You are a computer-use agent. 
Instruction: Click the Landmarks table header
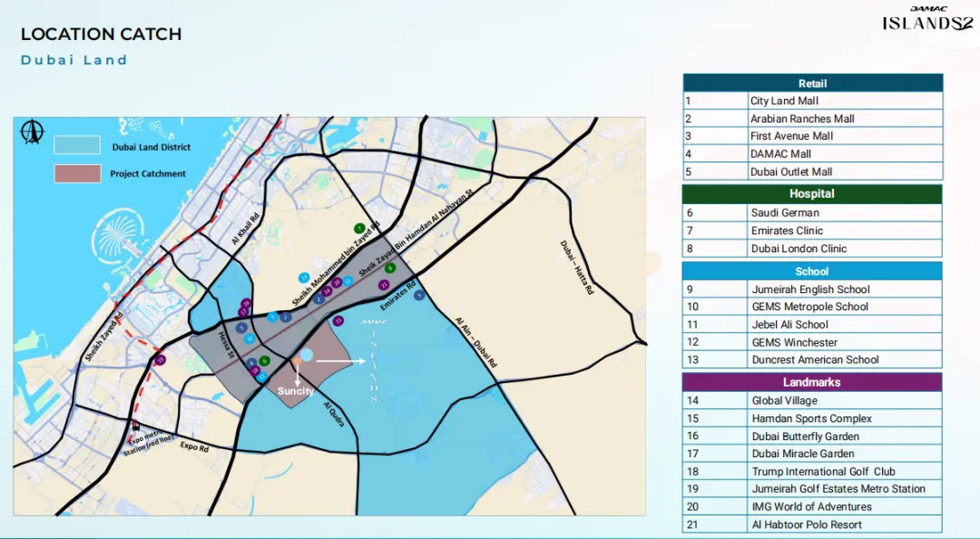812,382
